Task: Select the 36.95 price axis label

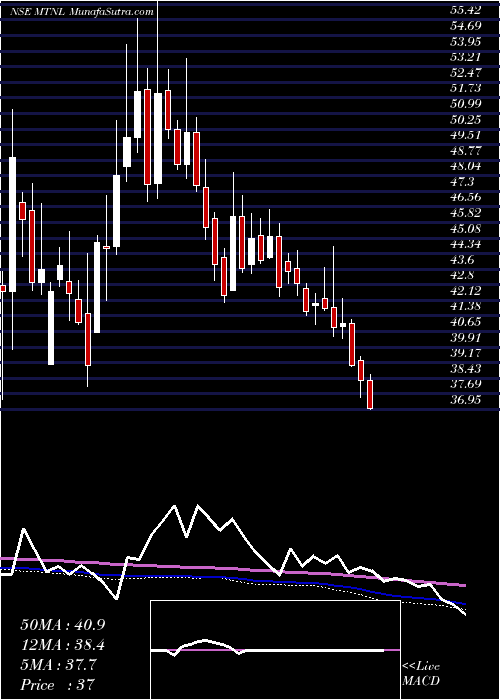Action: pos(465,400)
